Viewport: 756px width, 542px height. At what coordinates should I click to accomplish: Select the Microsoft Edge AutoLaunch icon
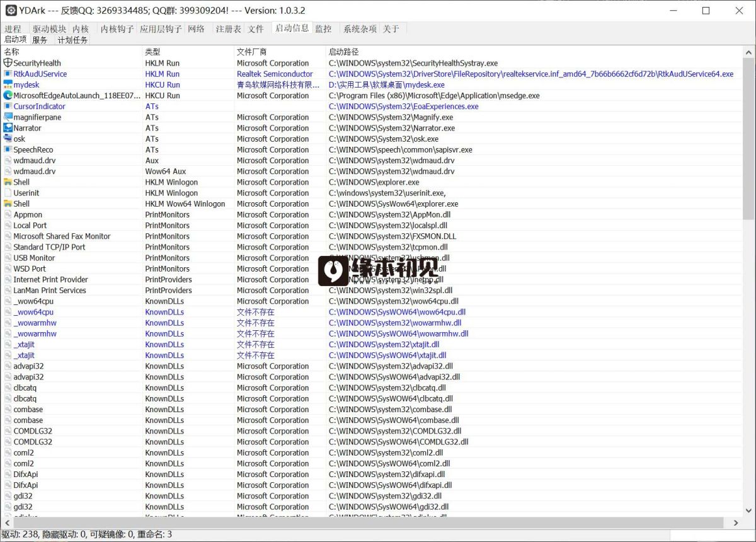8,95
